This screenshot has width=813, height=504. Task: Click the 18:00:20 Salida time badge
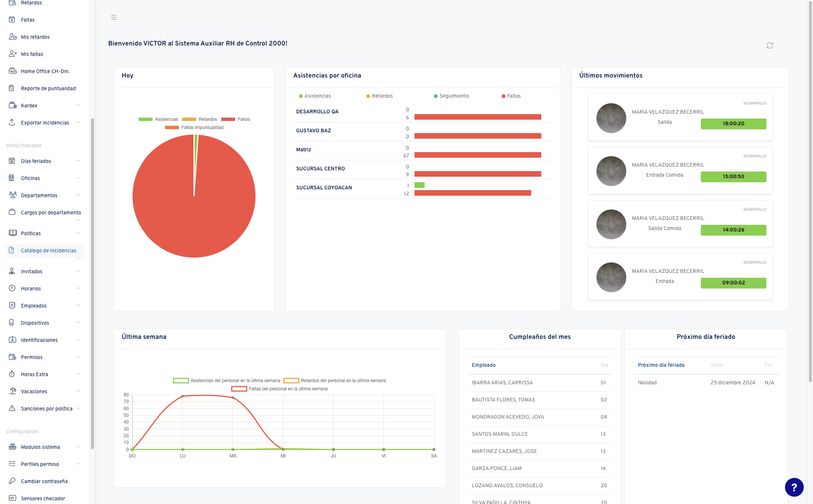point(733,124)
